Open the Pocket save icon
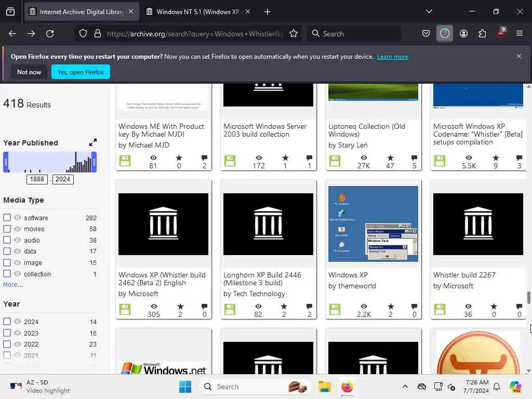Screen dimensions: 532x399 pos(426,34)
